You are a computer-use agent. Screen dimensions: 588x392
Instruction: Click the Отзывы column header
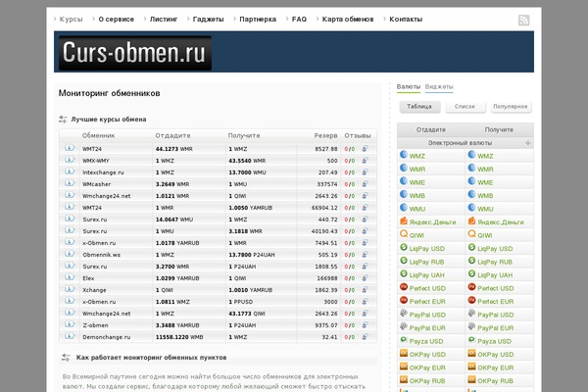pos(358,135)
